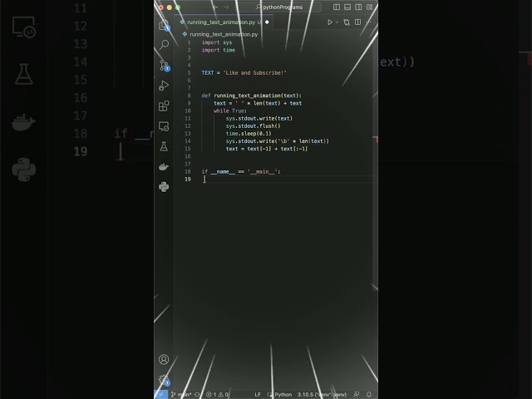This screenshot has height=399, width=532.
Task: Click the time.sleep(0.1) statement
Action: [x=249, y=134]
